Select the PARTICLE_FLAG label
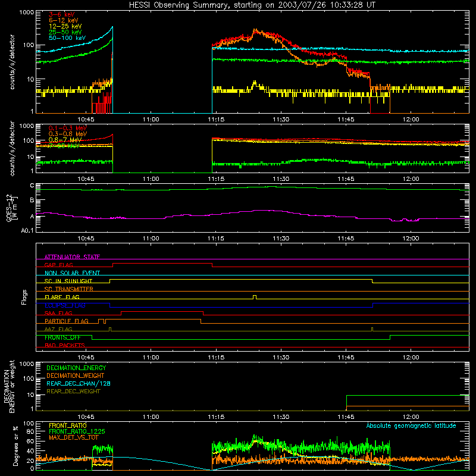Viewport: 476px width, 476px height. click(x=67, y=321)
